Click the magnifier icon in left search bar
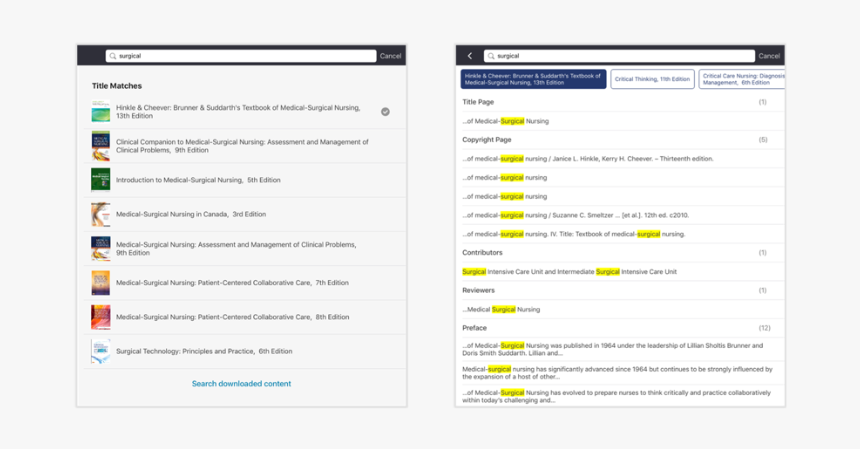 point(113,56)
